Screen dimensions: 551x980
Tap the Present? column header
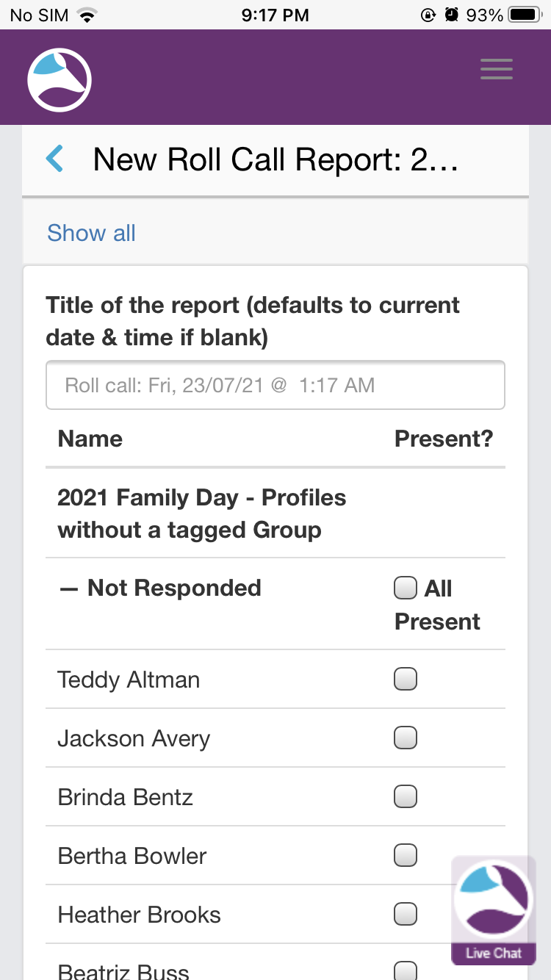point(444,439)
